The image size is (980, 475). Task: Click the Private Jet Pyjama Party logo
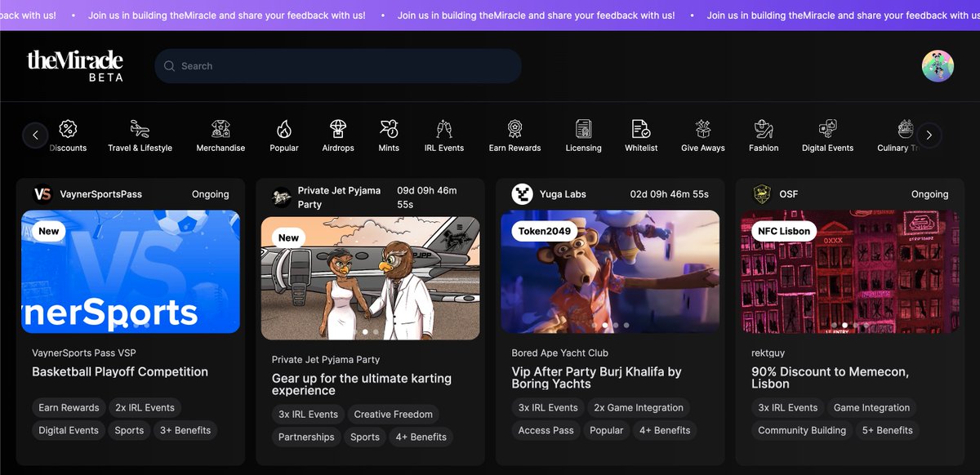click(x=283, y=198)
